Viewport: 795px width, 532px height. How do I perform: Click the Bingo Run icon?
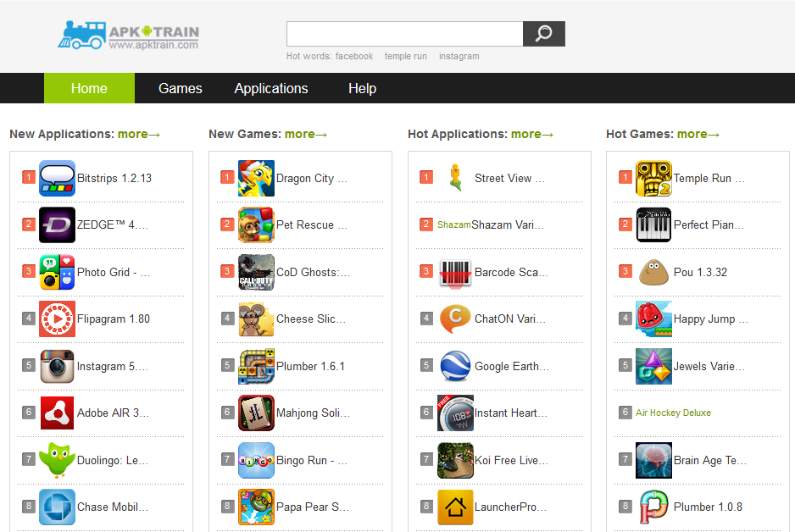pyautogui.click(x=257, y=460)
